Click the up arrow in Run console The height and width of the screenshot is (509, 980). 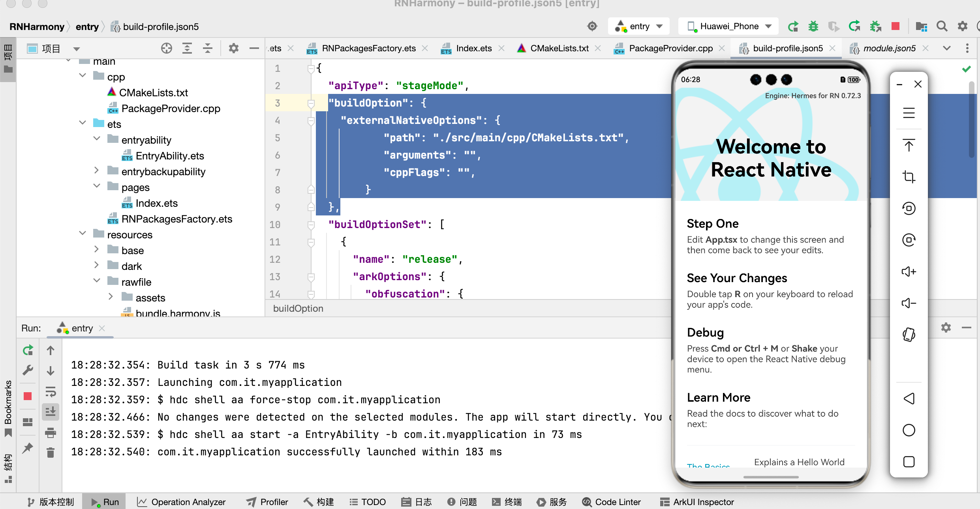point(51,350)
